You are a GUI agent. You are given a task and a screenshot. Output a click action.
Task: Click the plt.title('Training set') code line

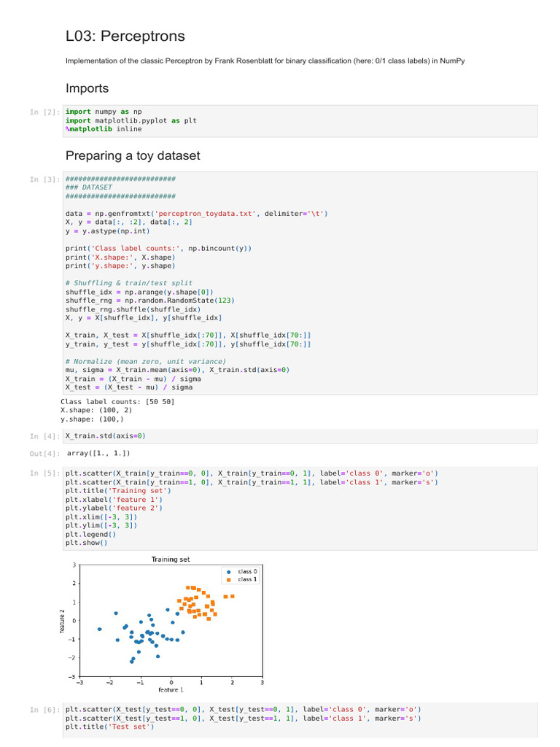click(x=118, y=491)
